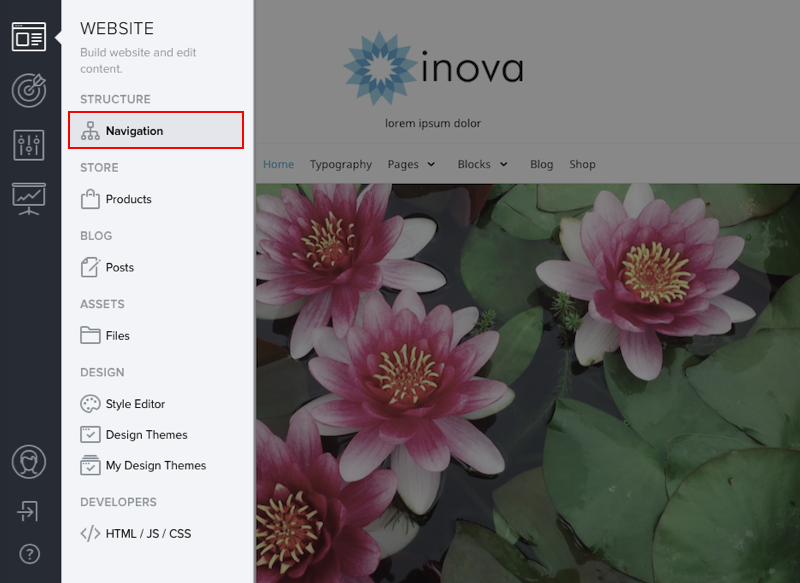Click the sign-out arrow icon
Viewport: 800px width, 583px height.
coord(28,511)
